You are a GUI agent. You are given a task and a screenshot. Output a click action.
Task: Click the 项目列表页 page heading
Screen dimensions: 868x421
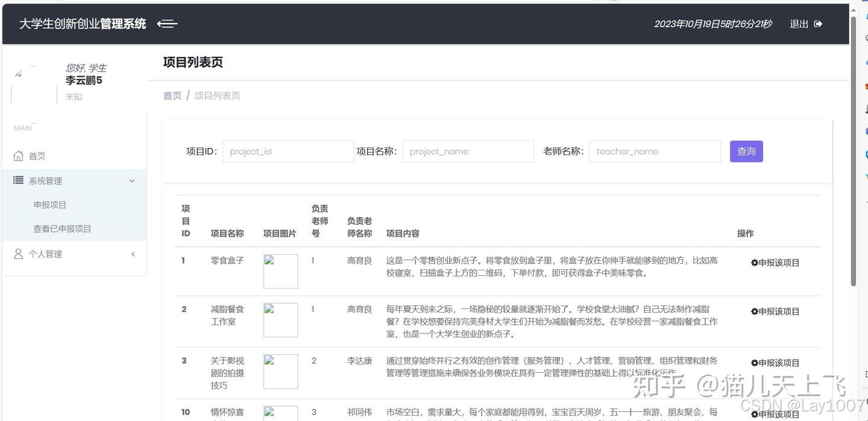coord(193,62)
